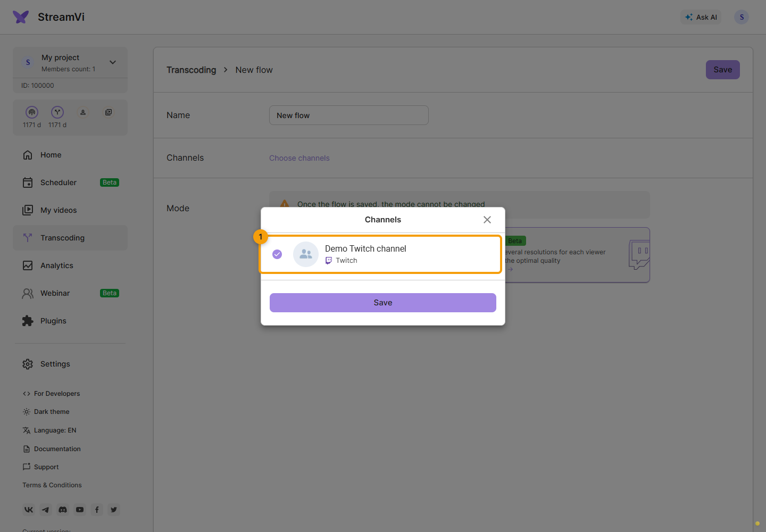Open the Twitter social link

pyautogui.click(x=114, y=510)
